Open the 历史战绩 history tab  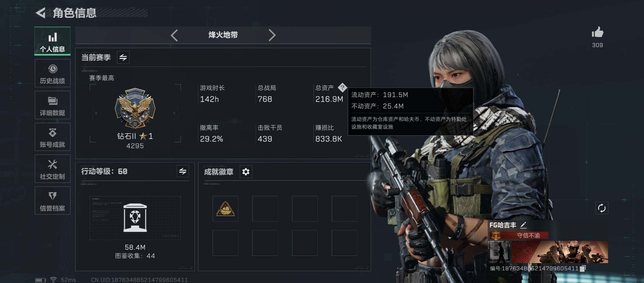(x=52, y=73)
